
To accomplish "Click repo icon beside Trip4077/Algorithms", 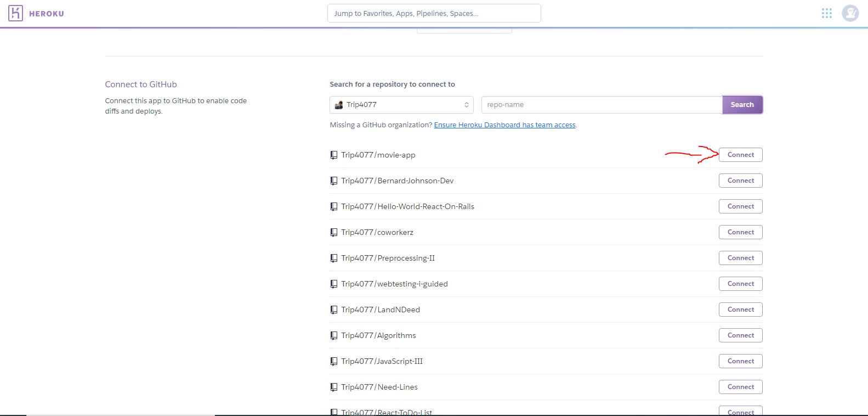I will click(x=333, y=336).
